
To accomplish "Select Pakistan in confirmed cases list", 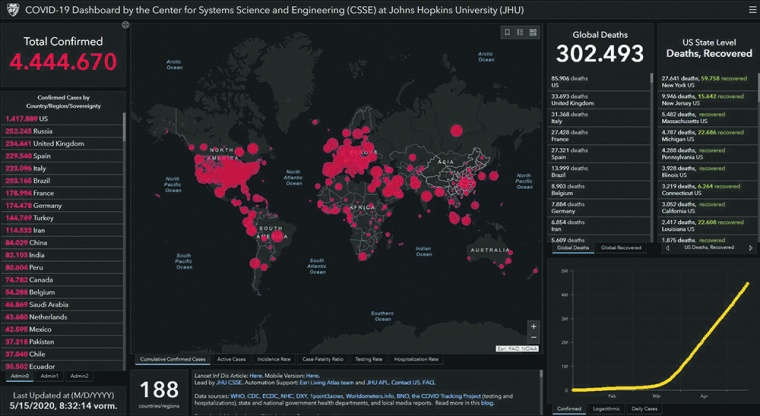I will (x=62, y=342).
